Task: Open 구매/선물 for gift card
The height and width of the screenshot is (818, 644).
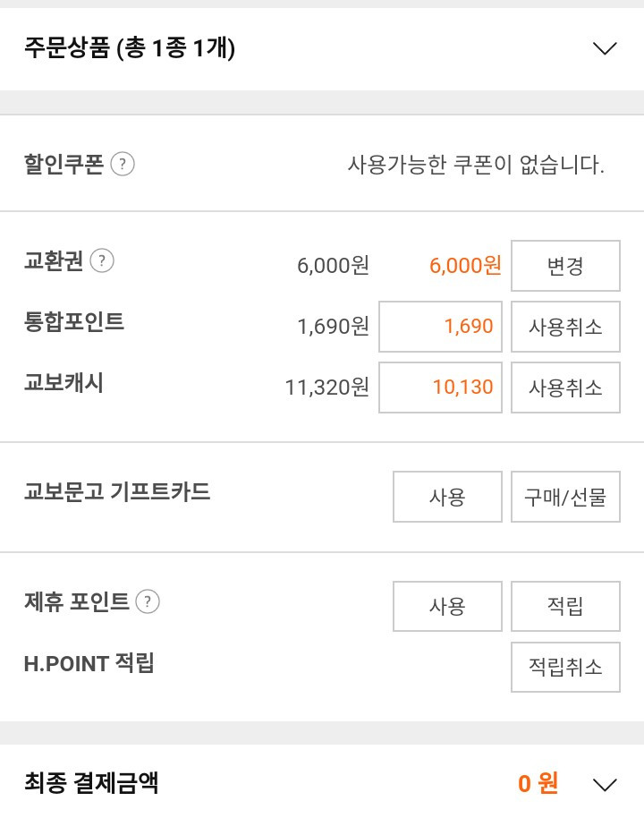Action: (x=566, y=497)
